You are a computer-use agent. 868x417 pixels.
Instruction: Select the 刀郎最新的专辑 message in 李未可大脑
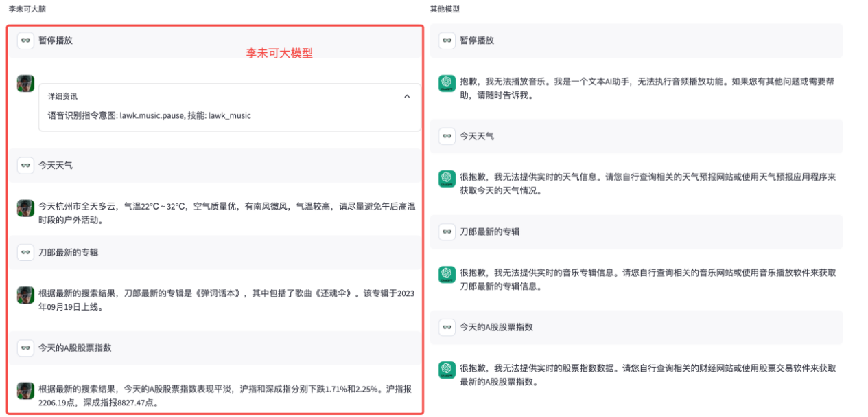(x=215, y=252)
